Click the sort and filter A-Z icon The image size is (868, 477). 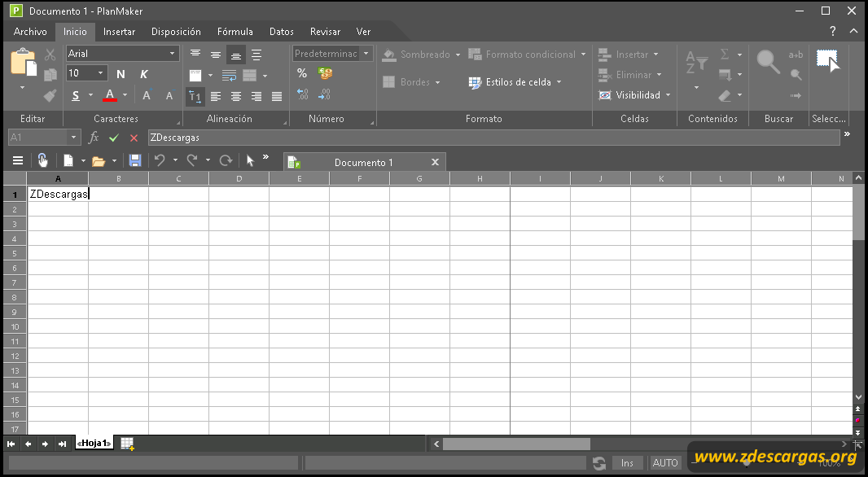[x=696, y=62]
